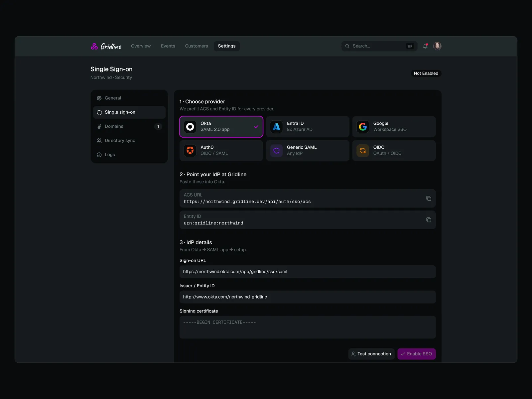Screen dimensions: 532x399
Task: Select Okta SAML 2.0 app provider
Action: point(221,127)
